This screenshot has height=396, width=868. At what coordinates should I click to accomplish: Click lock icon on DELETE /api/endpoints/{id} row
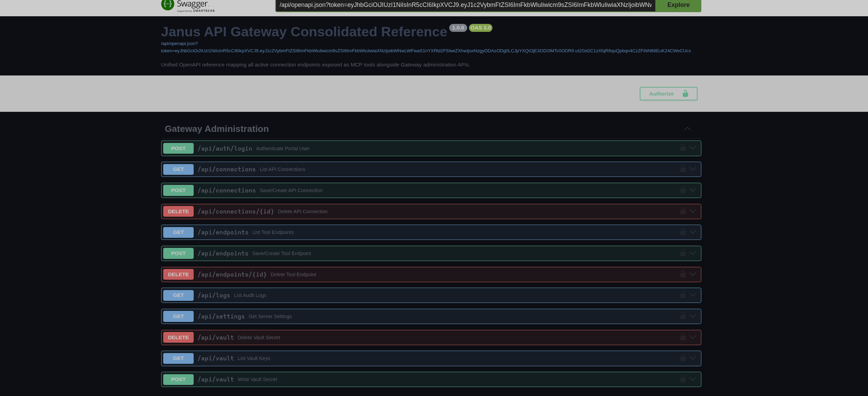tap(683, 274)
